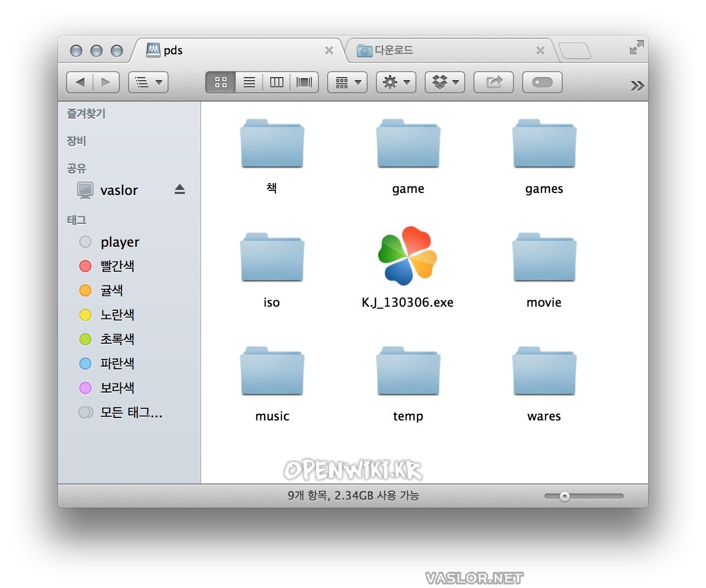
Task: Switch to icon view
Action: (220, 82)
